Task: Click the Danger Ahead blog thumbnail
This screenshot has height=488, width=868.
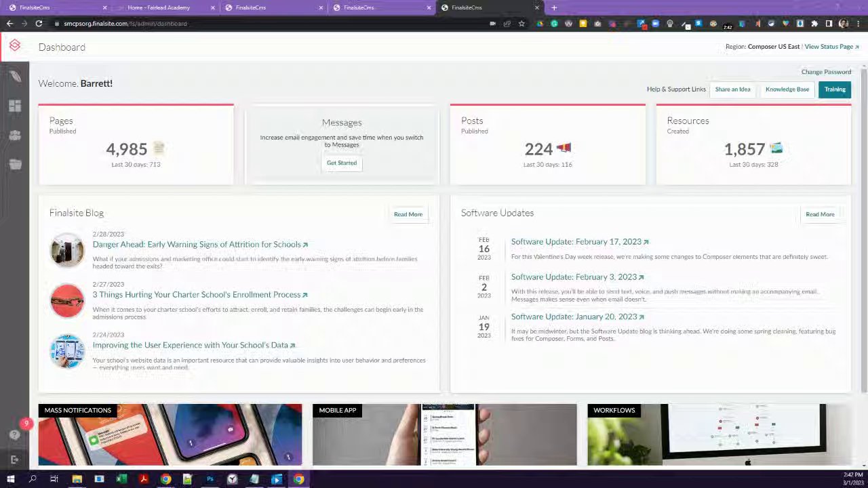Action: [67, 250]
